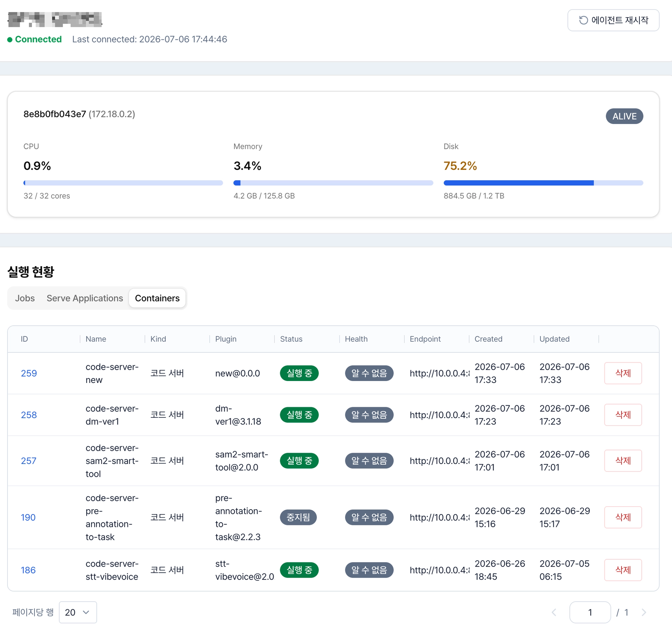Viewport: 672px width, 641px height.
Task: Click the code-server-stt-vibevoice name cell
Action: [112, 570]
